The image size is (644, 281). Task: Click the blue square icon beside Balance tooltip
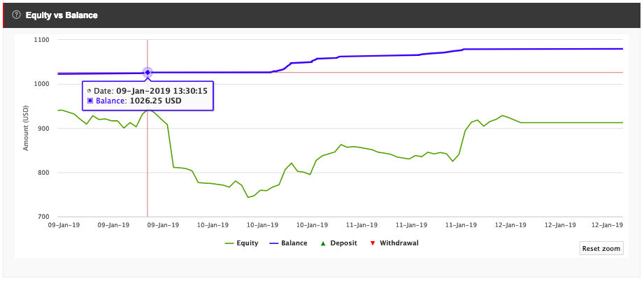click(90, 100)
